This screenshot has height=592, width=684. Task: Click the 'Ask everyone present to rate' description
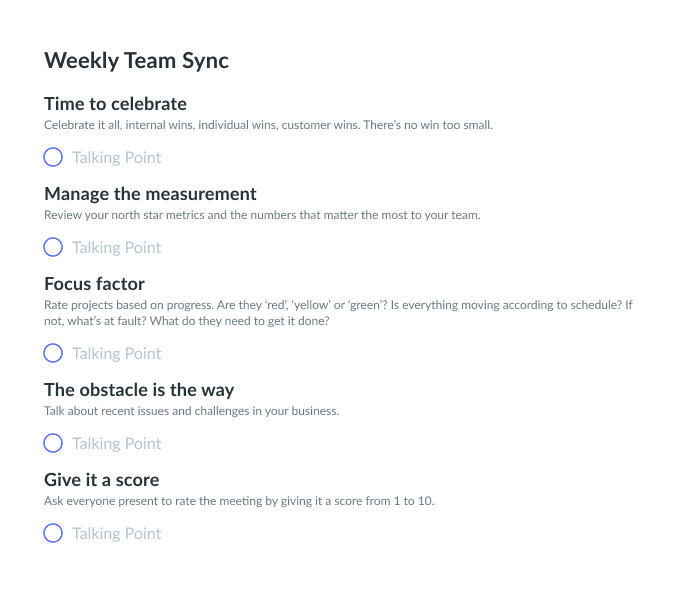tap(239, 501)
